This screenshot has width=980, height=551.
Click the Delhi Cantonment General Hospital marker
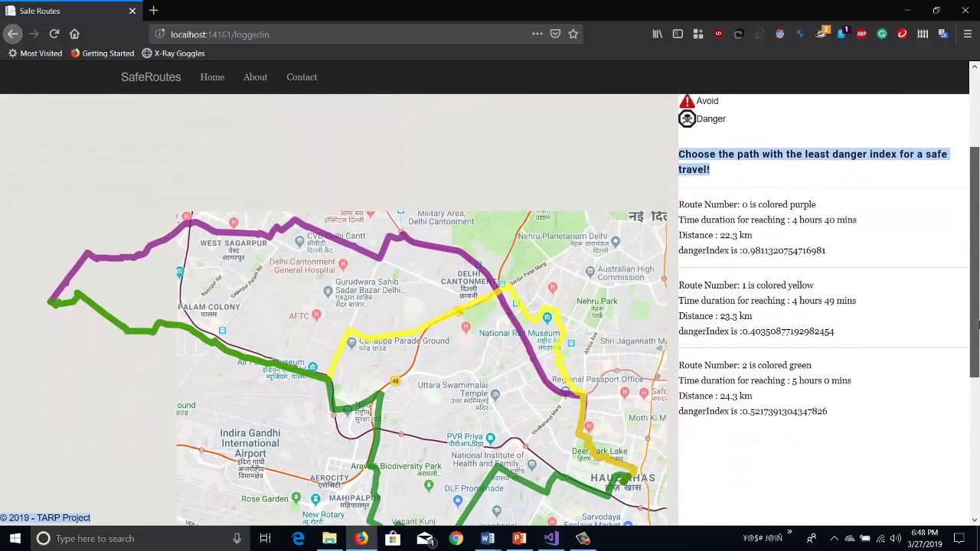(x=342, y=263)
